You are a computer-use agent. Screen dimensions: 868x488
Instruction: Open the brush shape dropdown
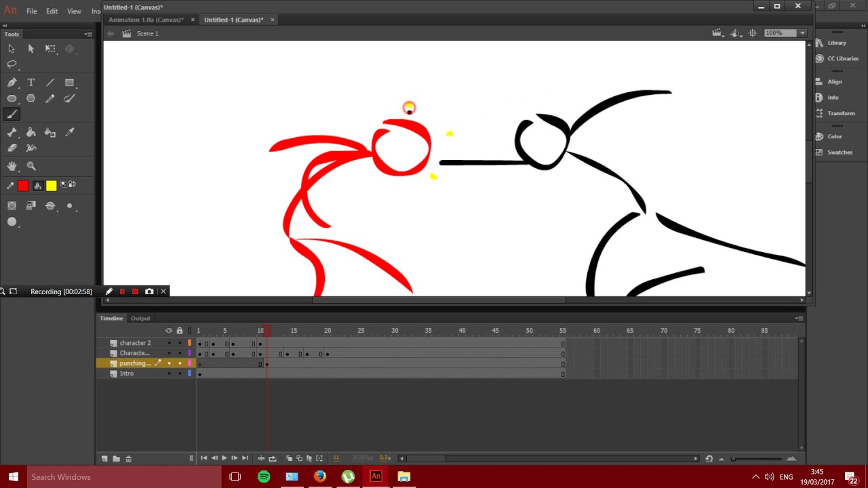[x=12, y=222]
